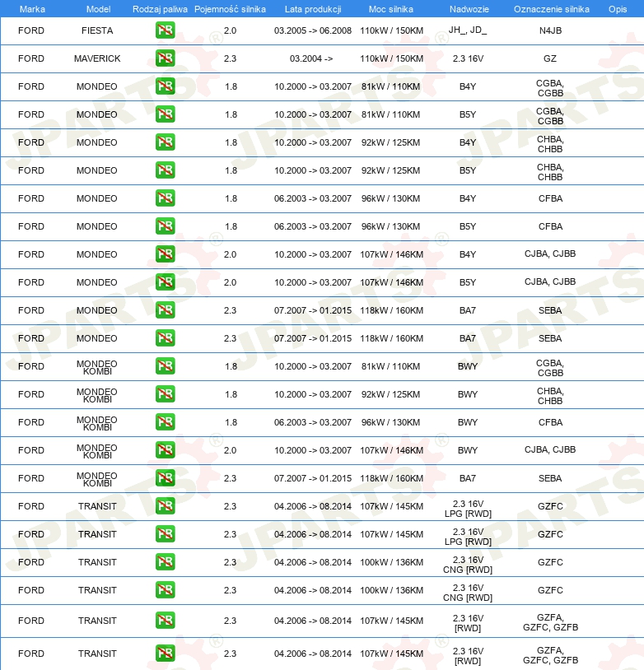Select BWY in MONDEO KOMBI 81kW row
This screenshot has width=644, height=670.
click(468, 366)
